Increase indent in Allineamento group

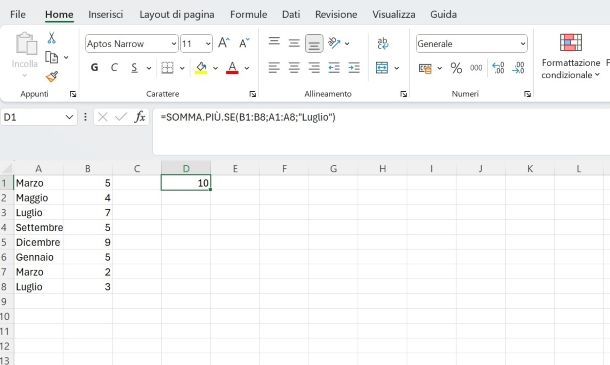tap(354, 68)
